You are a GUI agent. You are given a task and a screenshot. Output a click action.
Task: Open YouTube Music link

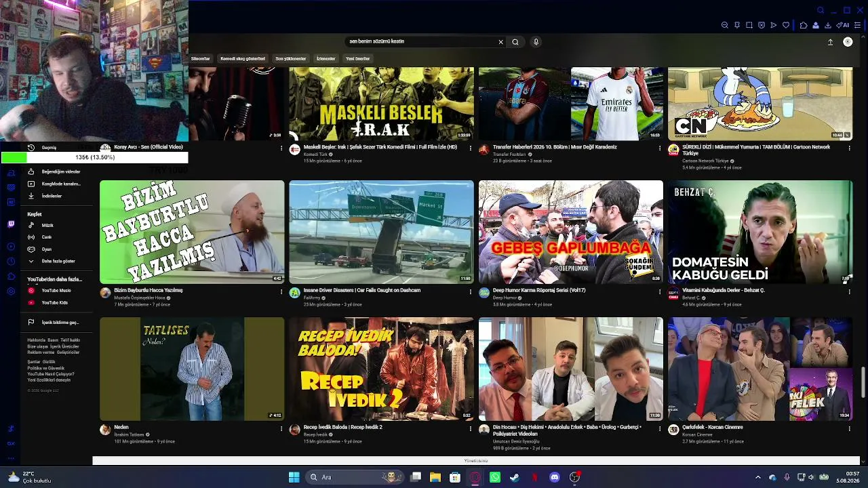[56, 291]
